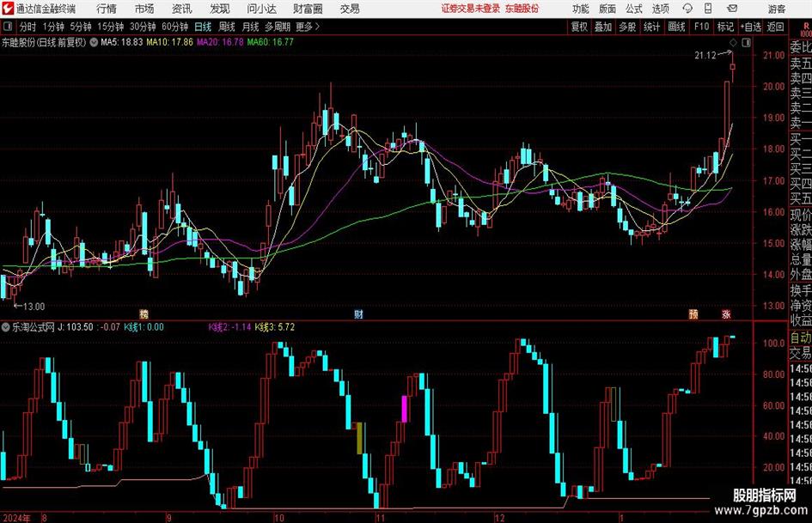Open the 资讯 menu

click(x=182, y=9)
